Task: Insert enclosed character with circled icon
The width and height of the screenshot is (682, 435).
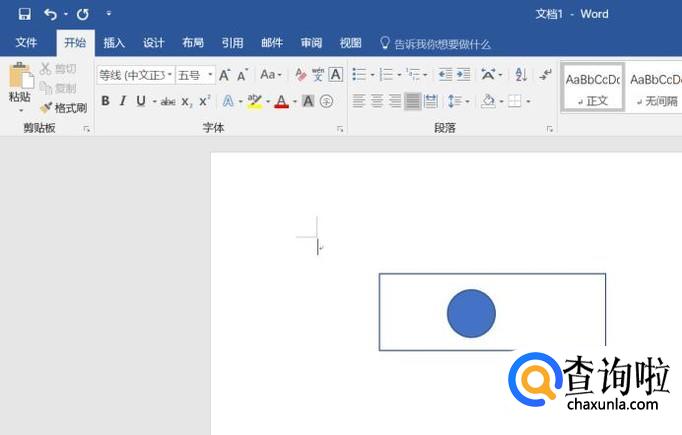Action: point(326,101)
